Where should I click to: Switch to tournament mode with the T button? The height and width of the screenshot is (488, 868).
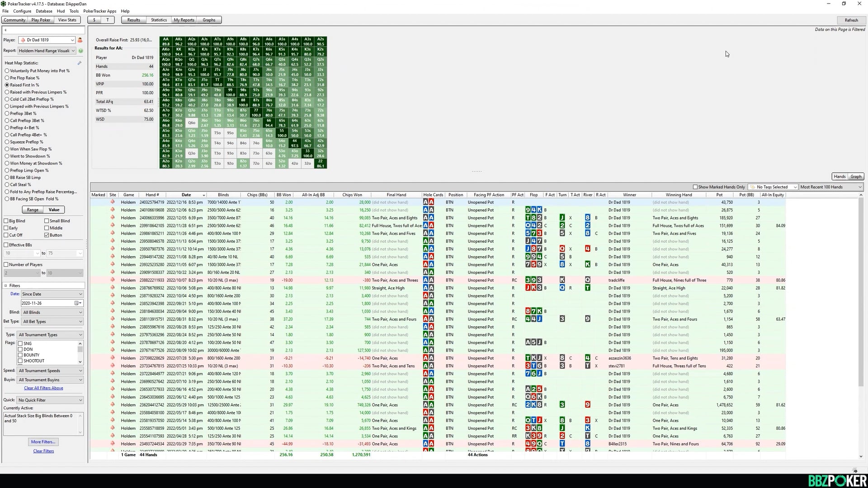click(x=107, y=20)
